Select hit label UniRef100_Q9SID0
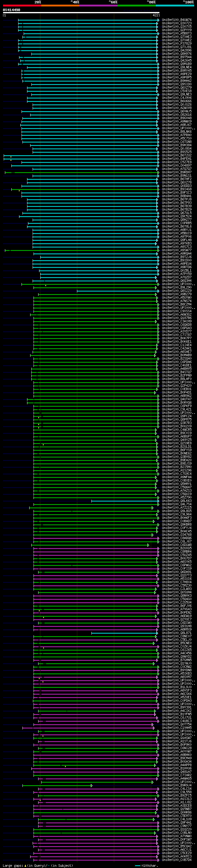Image resolution: width=197 pixels, height=868 pixels. tap(177, 84)
